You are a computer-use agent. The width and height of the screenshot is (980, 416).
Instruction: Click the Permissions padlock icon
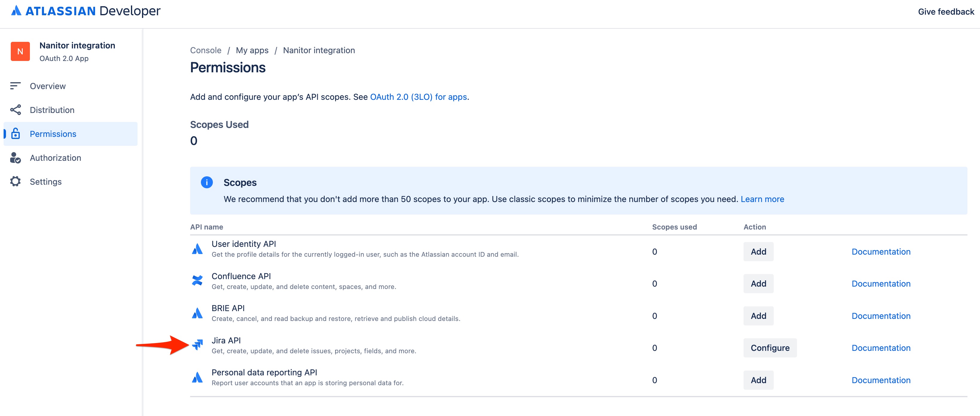coord(16,134)
